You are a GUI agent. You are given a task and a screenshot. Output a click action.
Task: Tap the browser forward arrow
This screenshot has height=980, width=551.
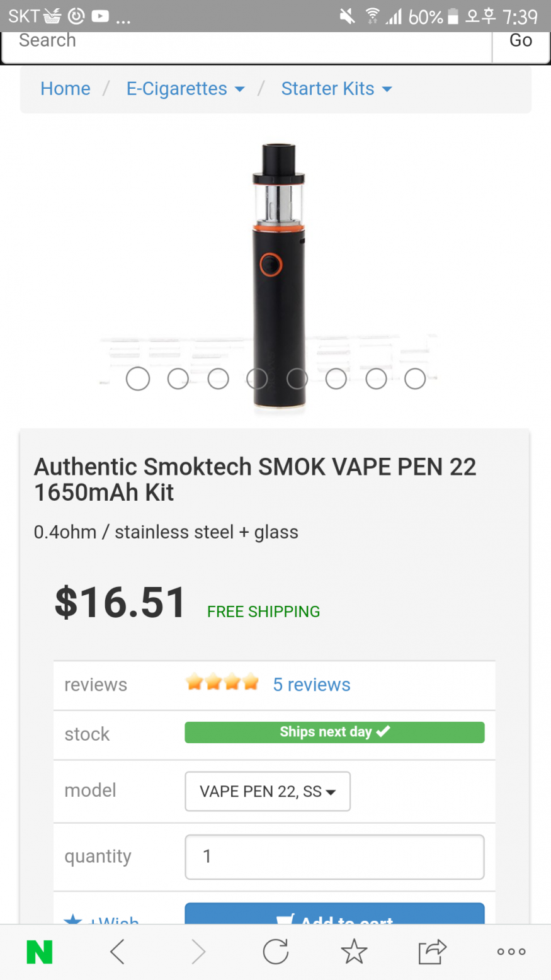click(x=198, y=952)
